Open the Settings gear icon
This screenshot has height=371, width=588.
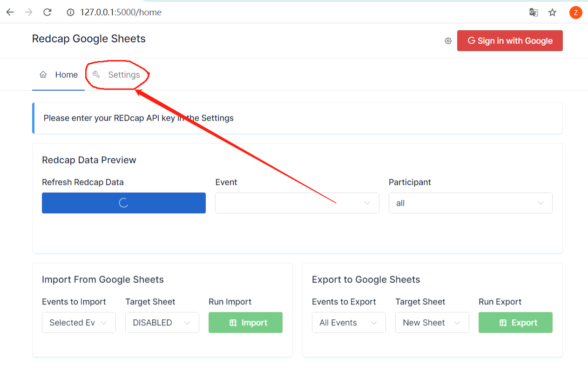(x=448, y=41)
